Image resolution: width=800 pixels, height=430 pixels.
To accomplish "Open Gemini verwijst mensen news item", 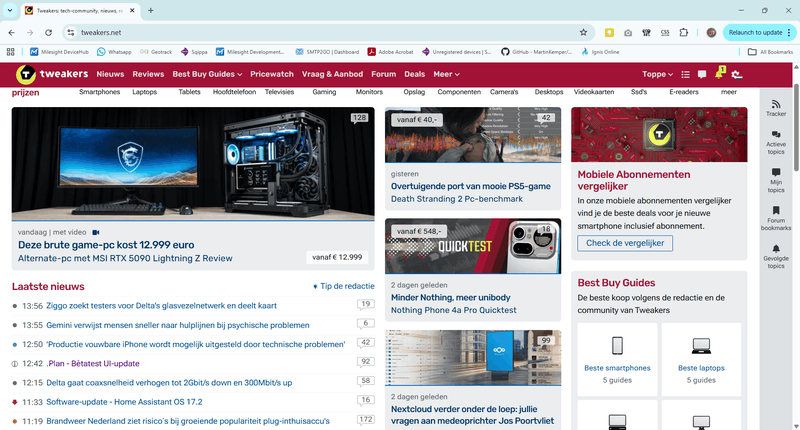I will point(178,325).
